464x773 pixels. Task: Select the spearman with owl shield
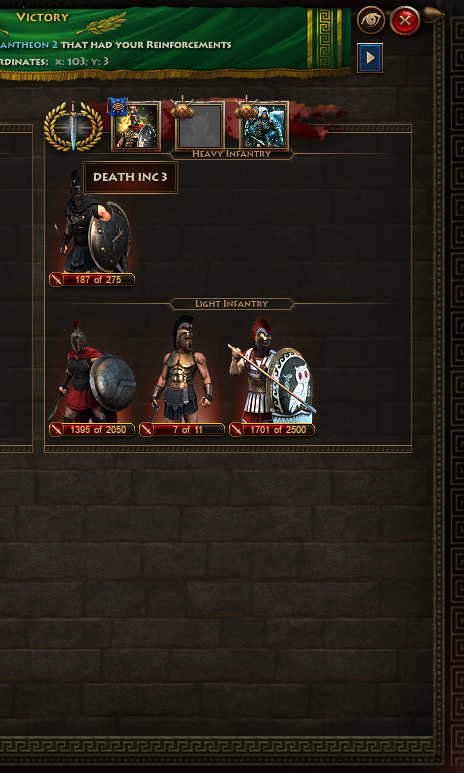[x=272, y=370]
